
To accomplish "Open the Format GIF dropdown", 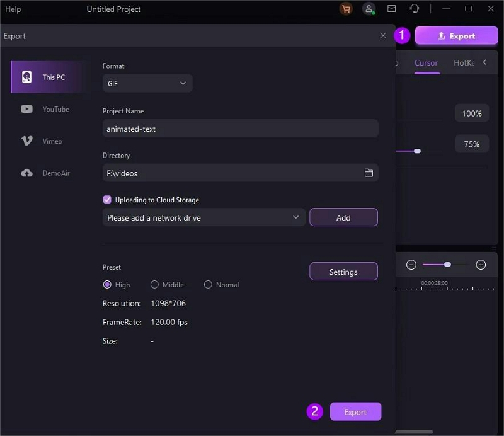I will pos(147,83).
